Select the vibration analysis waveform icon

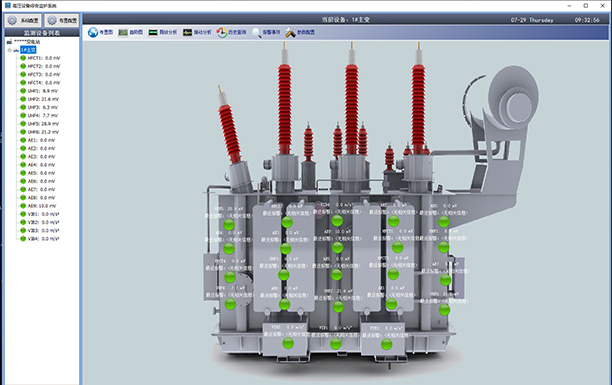187,32
